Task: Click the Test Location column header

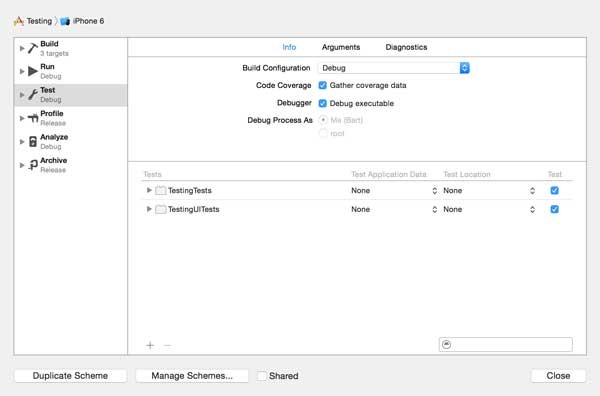Action: (467, 174)
